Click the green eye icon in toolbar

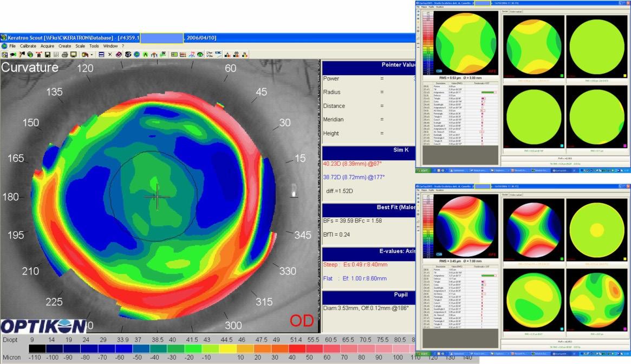pyautogui.click(x=200, y=54)
